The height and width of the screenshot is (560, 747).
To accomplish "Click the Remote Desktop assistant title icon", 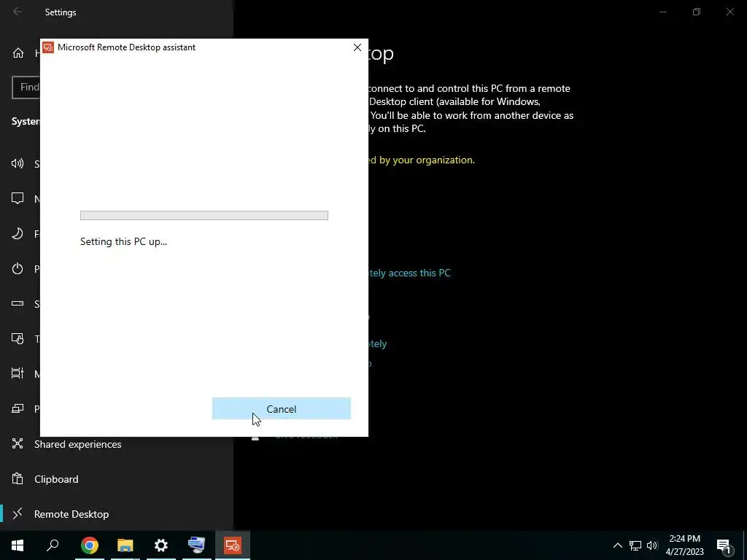I will [48, 47].
